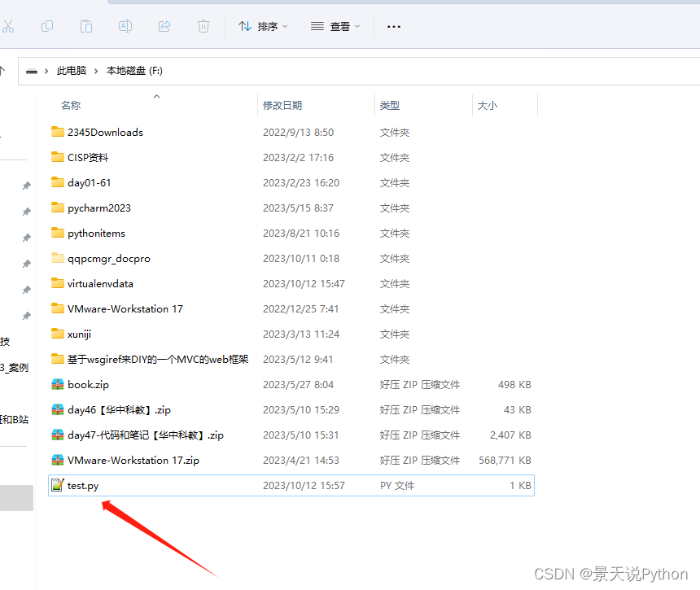The image size is (700, 590).
Task: Select the VMware-Workstation 17.zip file
Action: (133, 460)
